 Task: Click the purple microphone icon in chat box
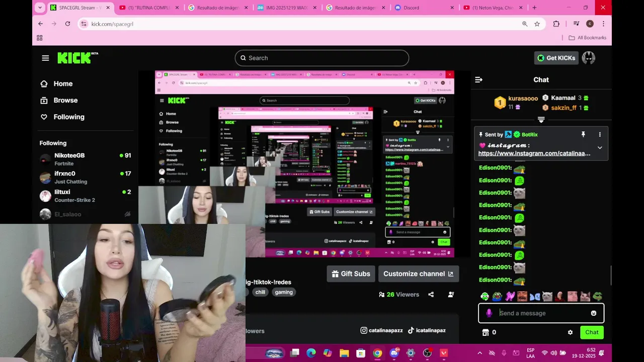pyautogui.click(x=489, y=313)
